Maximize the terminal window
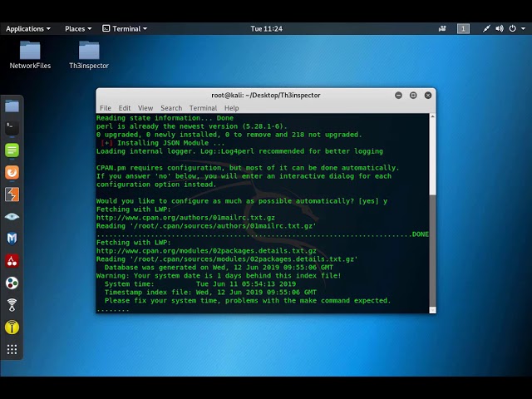532x399 pixels. [413, 96]
